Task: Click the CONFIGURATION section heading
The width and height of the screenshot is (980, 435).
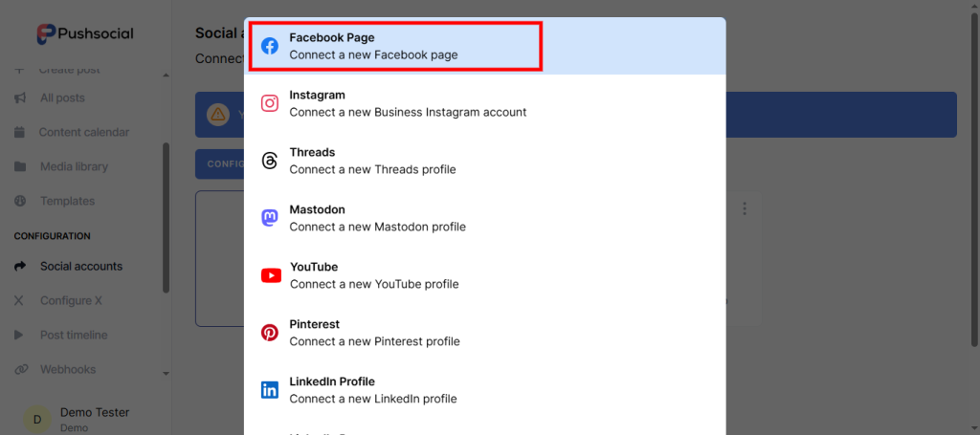Action: tap(52, 236)
